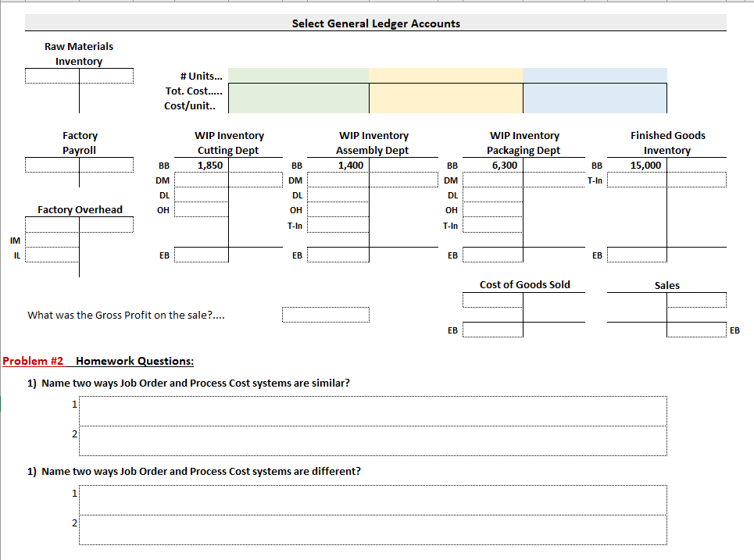
Task: Click Factory Overhead top credit cell
Action: tap(106, 225)
